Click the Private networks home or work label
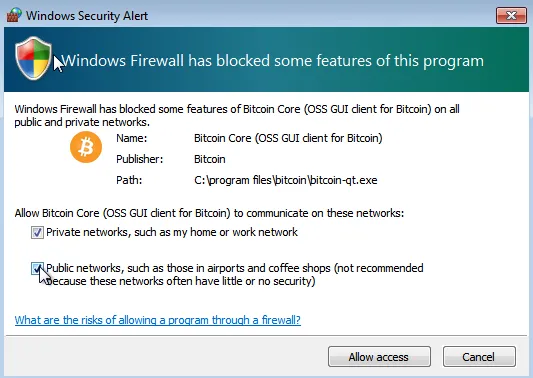 172,232
